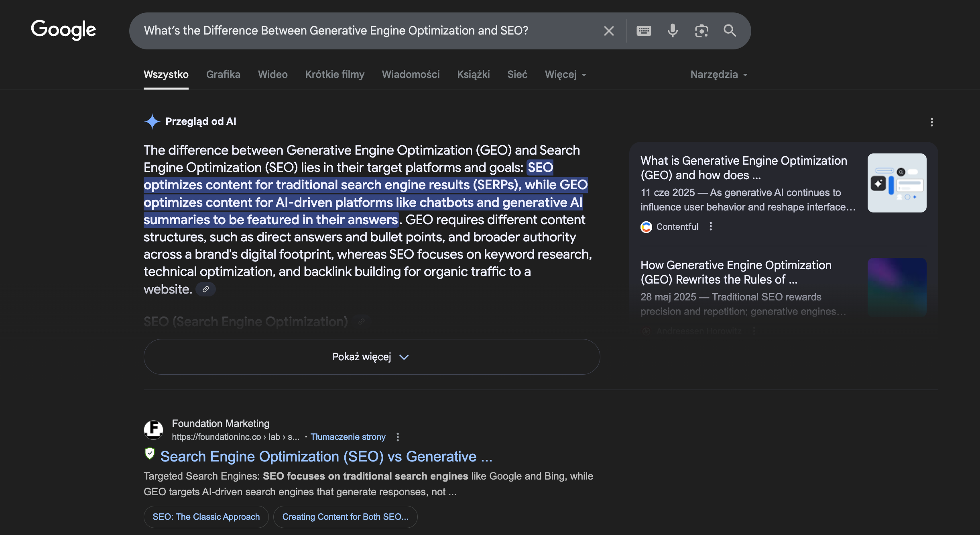The image size is (980, 535).
Task: Go to Google homepage via the logo
Action: (x=63, y=30)
